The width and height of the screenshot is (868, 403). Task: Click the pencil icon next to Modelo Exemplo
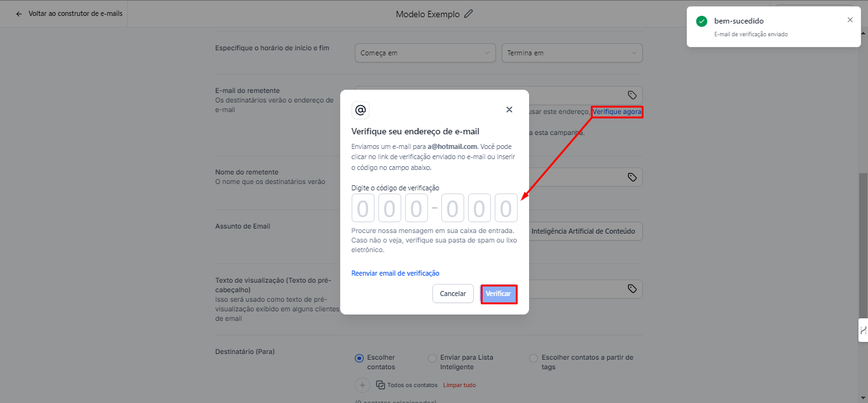469,14
